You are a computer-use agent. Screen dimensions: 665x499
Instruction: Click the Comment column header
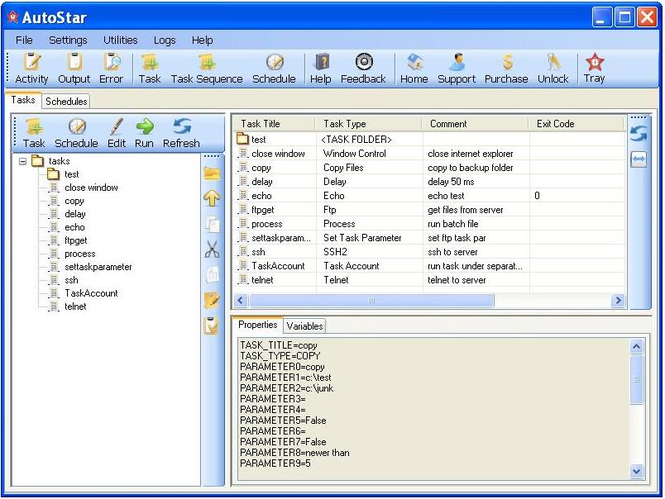click(475, 124)
